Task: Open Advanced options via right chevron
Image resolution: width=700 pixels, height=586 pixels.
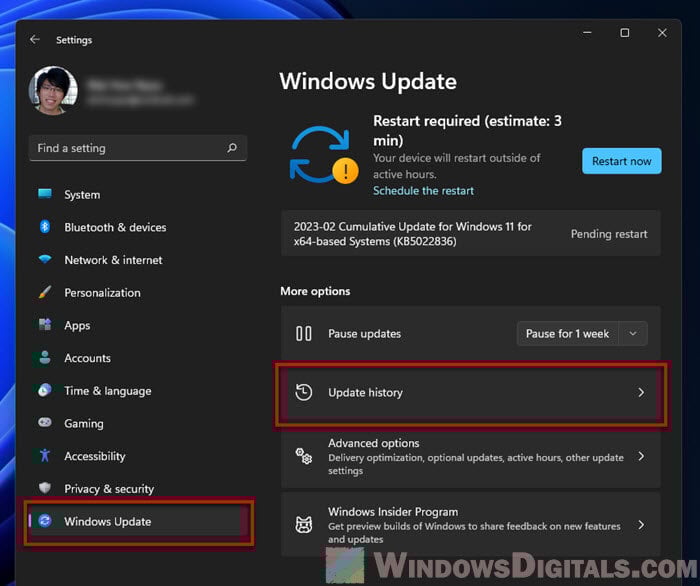Action: 641,456
